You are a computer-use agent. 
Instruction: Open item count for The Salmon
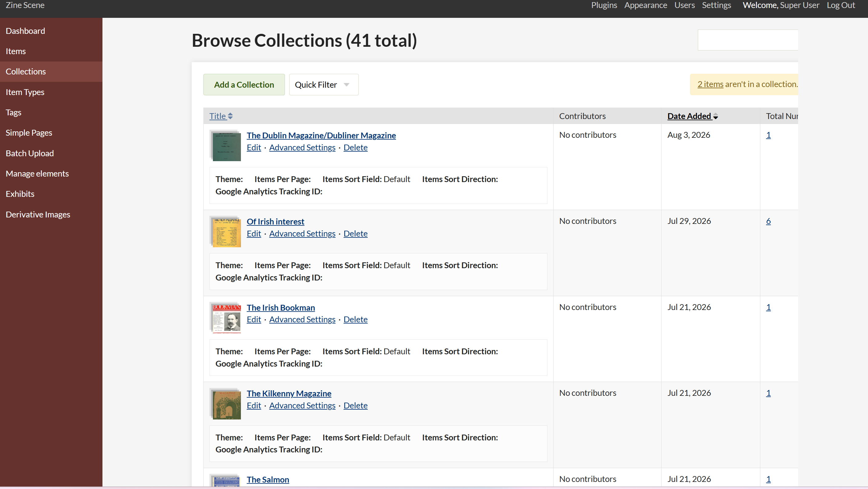tap(768, 479)
